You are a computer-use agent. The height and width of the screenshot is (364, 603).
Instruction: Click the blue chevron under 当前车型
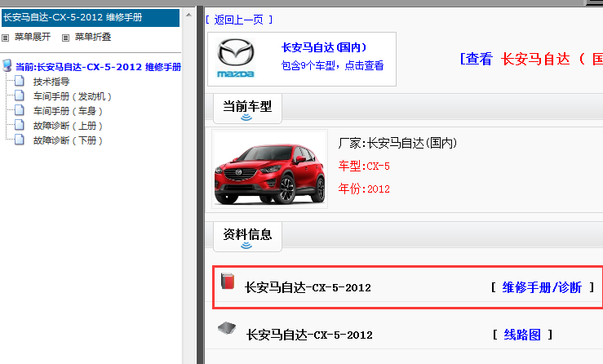246,118
